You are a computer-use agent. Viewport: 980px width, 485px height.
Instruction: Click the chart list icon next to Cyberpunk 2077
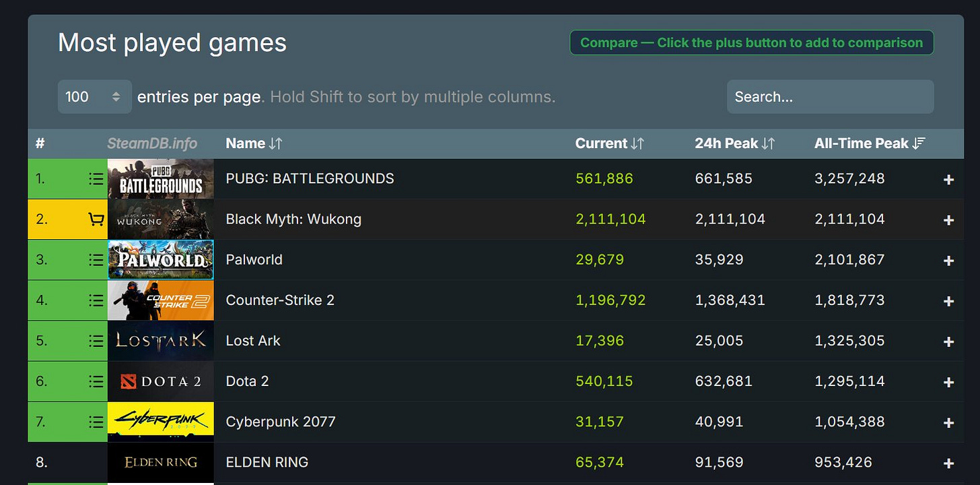pos(96,421)
